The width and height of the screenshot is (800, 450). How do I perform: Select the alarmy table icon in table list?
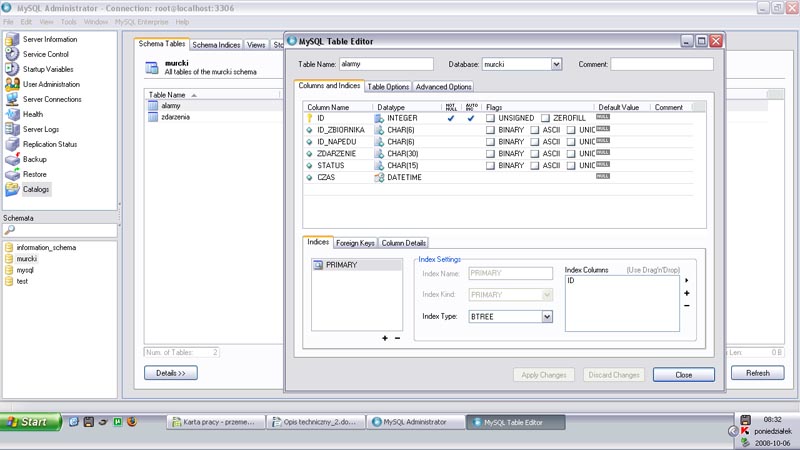coord(153,106)
